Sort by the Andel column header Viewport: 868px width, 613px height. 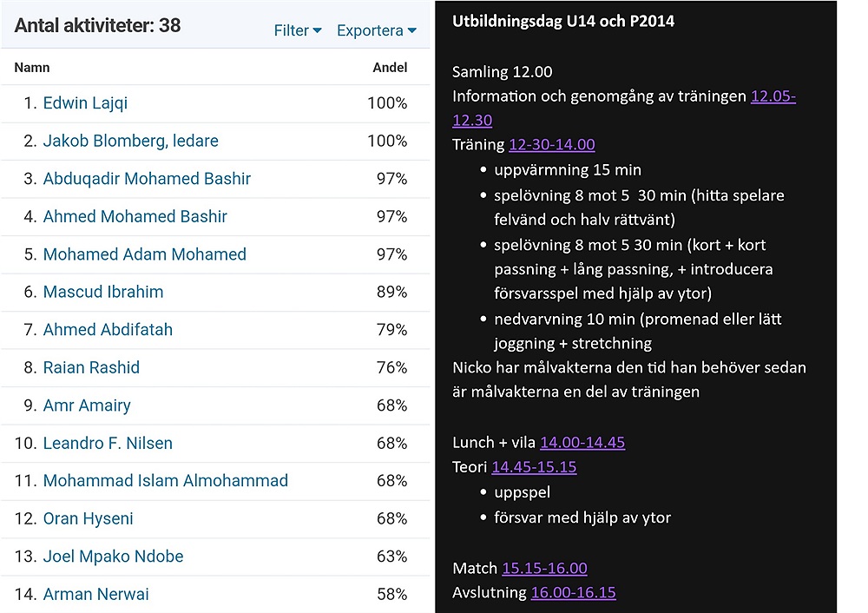390,68
